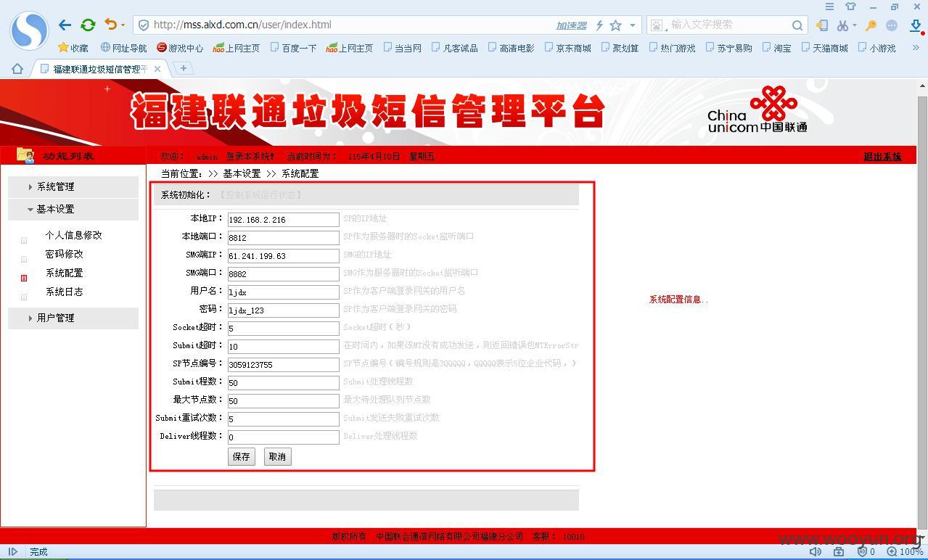Click the page vertical scrollbar
This screenshot has height=560, width=928.
coord(922,312)
